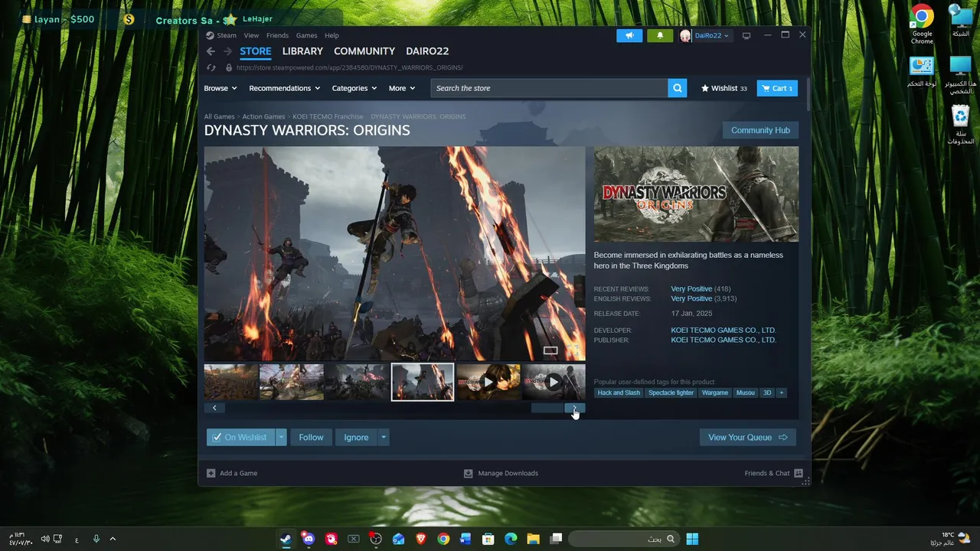Viewport: 980px width, 551px height.
Task: Click the volume speaker icon in tray
Action: coord(45,539)
